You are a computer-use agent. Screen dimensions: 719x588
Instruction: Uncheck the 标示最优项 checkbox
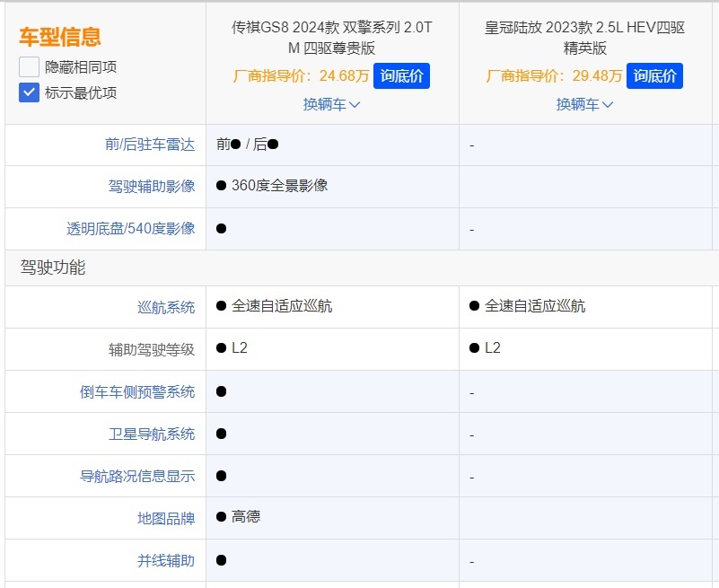tap(29, 92)
